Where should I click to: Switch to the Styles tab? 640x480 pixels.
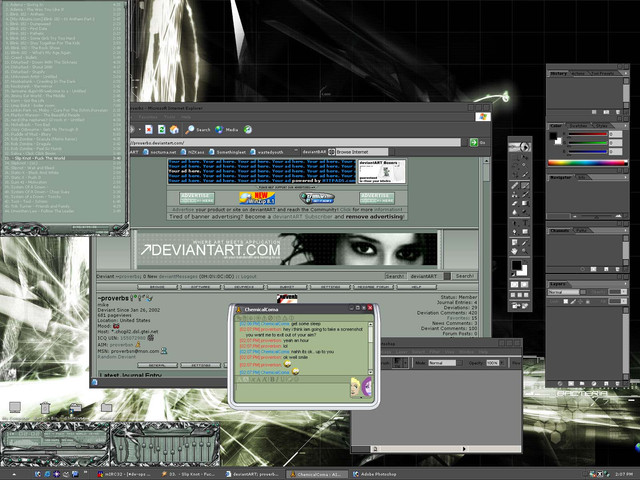[602, 126]
